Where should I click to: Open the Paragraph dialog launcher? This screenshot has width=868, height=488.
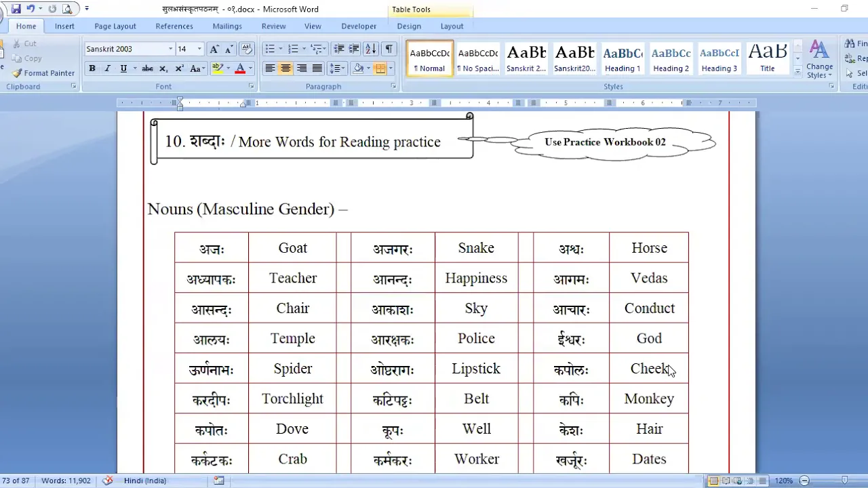[x=394, y=87]
